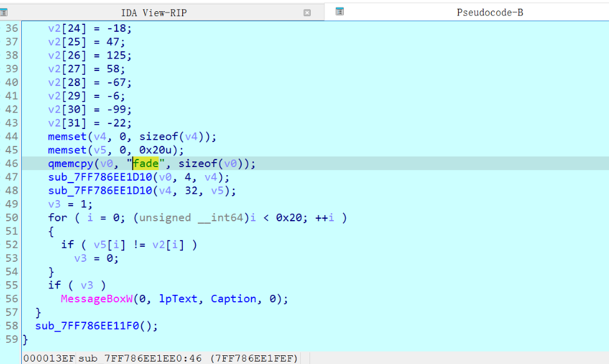
Task: Click the IDA View-RIP tab's window icon
Action: [4, 12]
